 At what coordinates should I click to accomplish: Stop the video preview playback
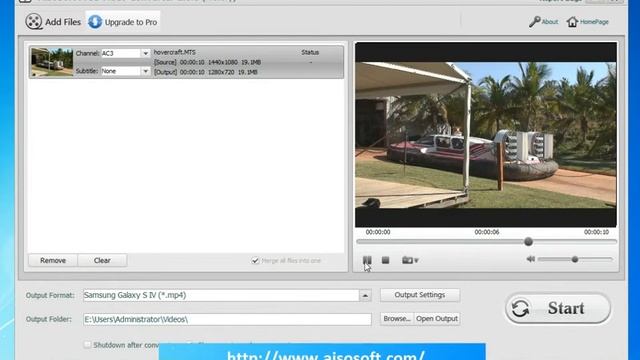pos(385,260)
